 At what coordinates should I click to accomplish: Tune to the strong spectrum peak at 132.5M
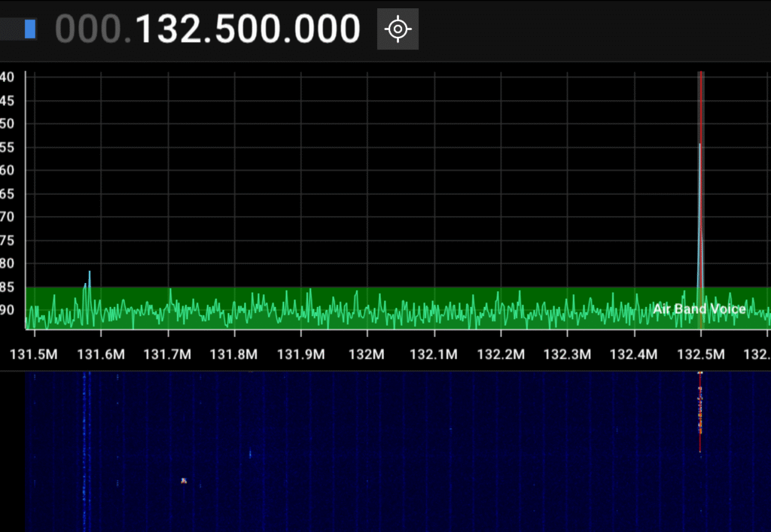700,188
